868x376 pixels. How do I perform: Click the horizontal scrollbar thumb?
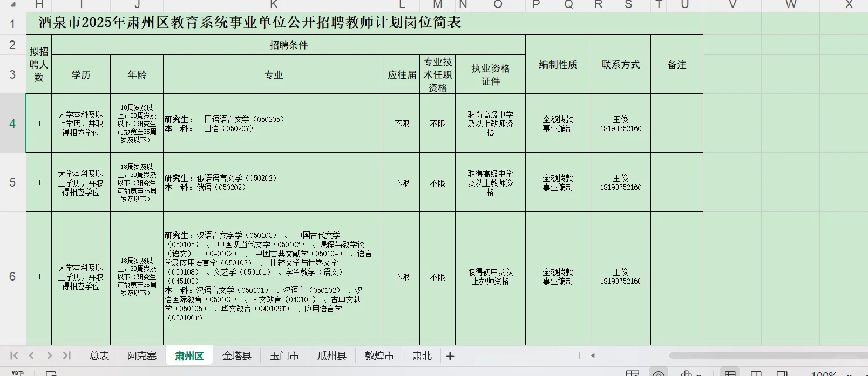click(769, 356)
